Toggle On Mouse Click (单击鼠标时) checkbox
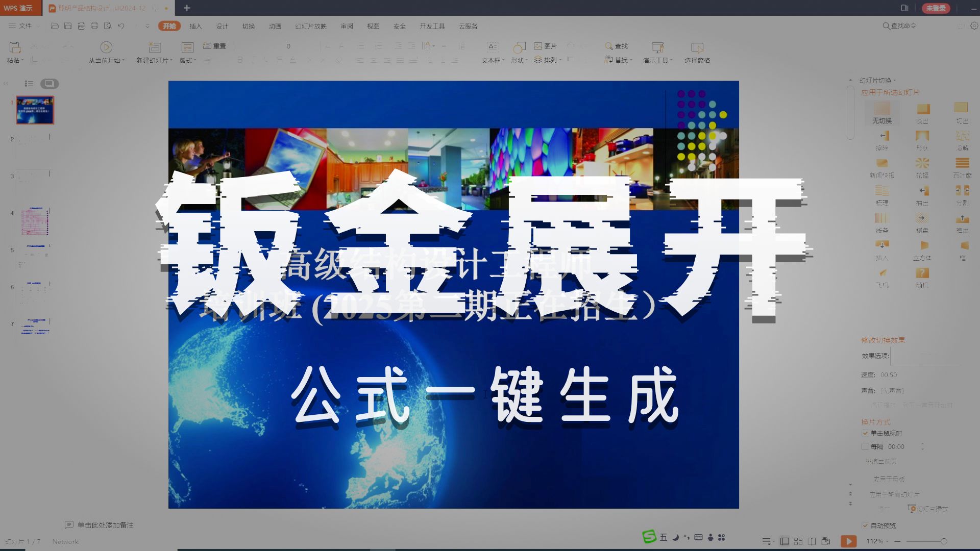980x551 pixels. point(865,433)
